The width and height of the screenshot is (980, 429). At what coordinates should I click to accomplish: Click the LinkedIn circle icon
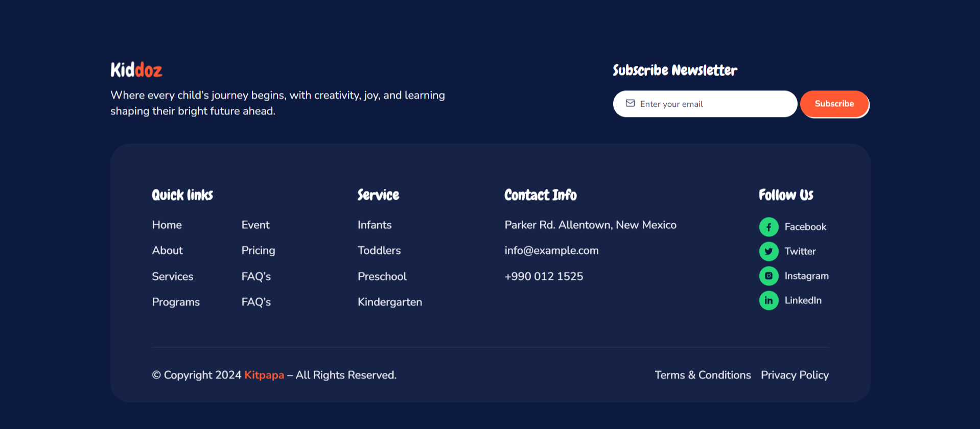coord(768,300)
